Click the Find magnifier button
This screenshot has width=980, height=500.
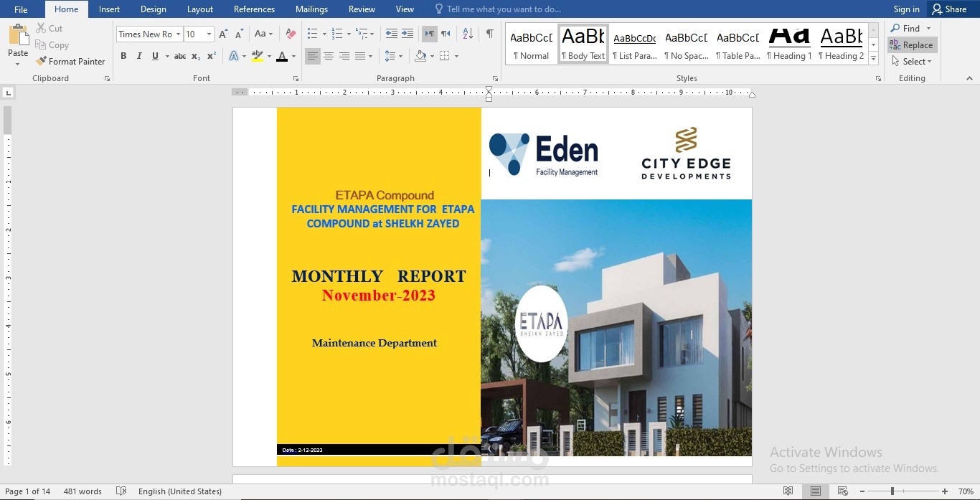pyautogui.click(x=905, y=28)
